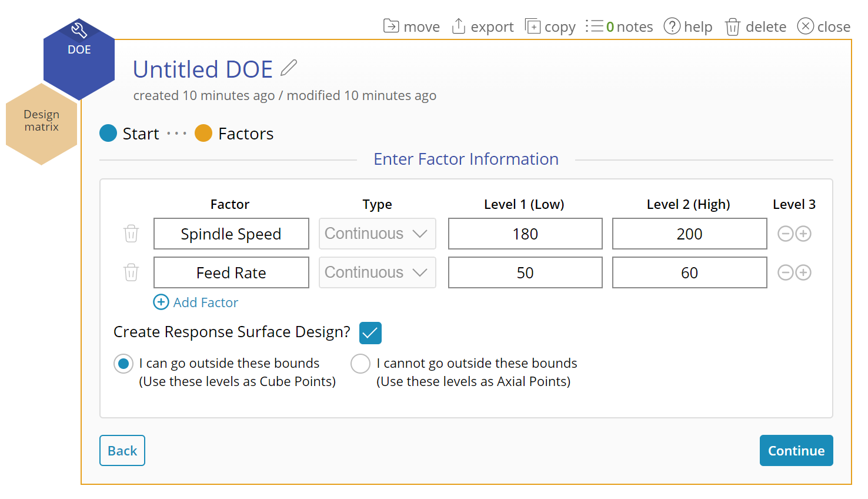Go to the Start step
This screenshot has width=868, height=499.
[x=109, y=134]
